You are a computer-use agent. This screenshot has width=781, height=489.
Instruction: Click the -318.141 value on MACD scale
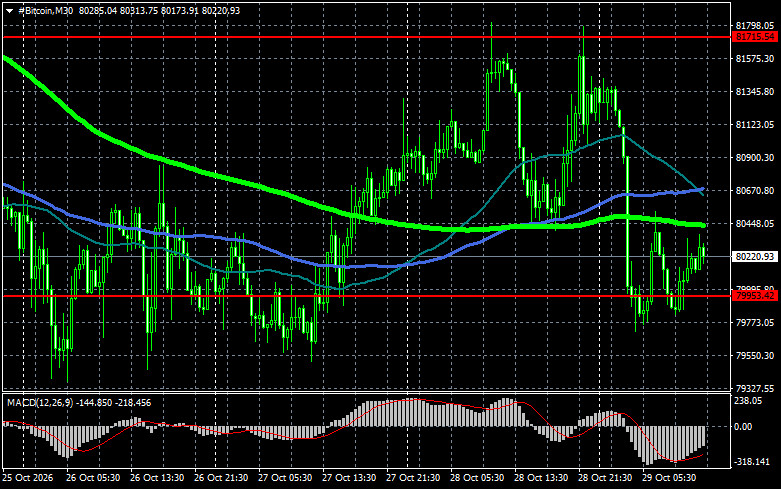tap(752, 462)
